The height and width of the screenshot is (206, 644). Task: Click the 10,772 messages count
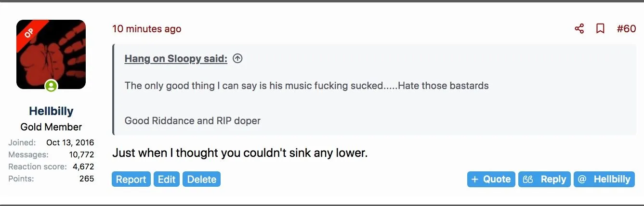[81, 154]
